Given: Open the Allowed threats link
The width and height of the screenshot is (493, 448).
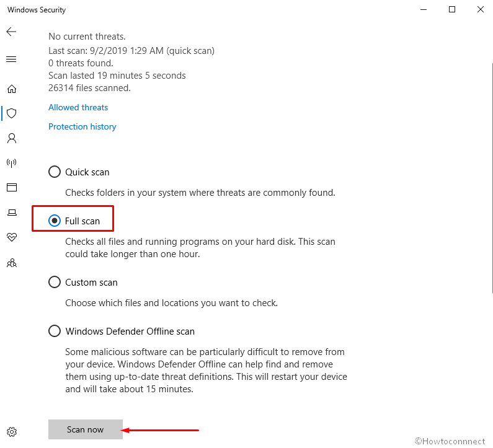Looking at the screenshot, I should [78, 107].
